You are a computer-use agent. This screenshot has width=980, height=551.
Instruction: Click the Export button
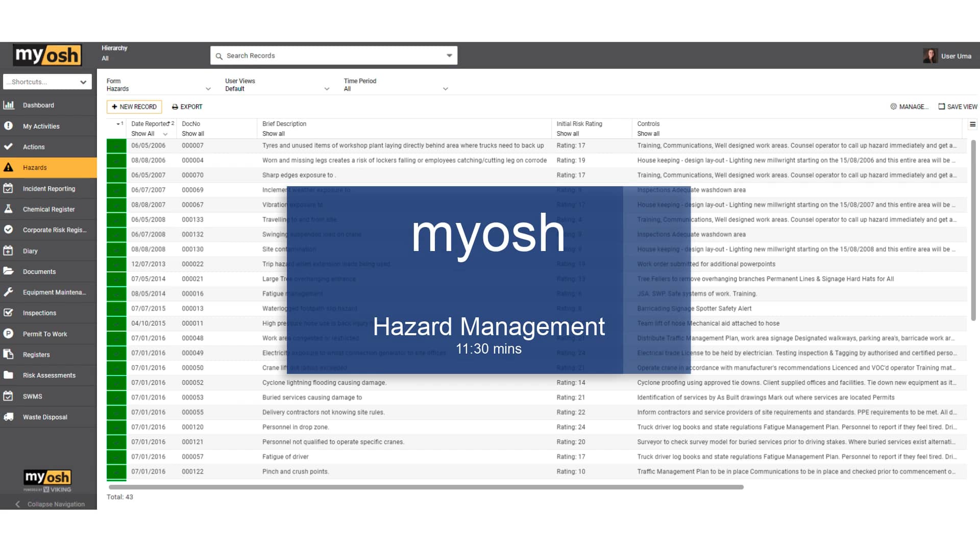click(187, 107)
